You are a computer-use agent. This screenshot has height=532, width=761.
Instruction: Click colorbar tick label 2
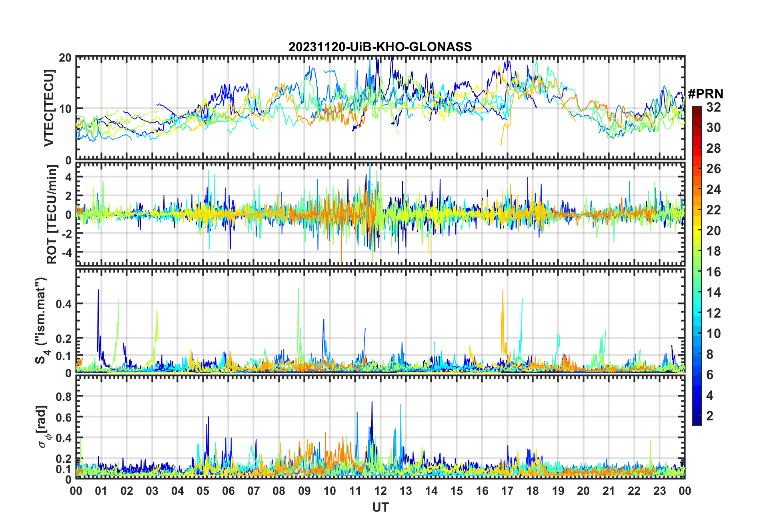point(710,416)
